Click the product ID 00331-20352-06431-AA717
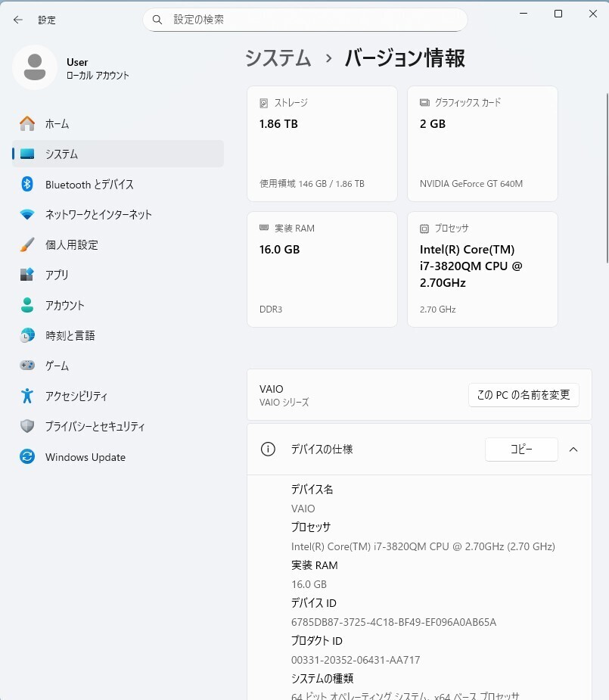This screenshot has height=700, width=609. [x=356, y=660]
